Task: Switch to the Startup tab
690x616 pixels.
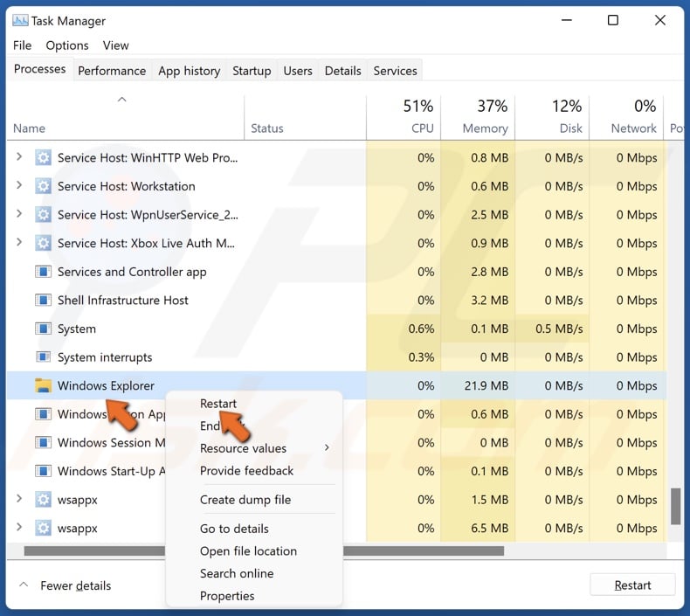Action: click(x=252, y=71)
